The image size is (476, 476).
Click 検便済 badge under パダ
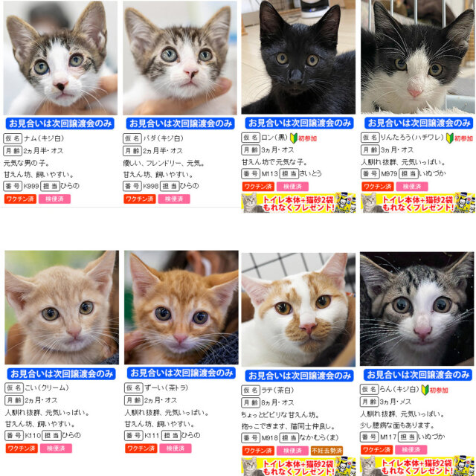coord(174,199)
